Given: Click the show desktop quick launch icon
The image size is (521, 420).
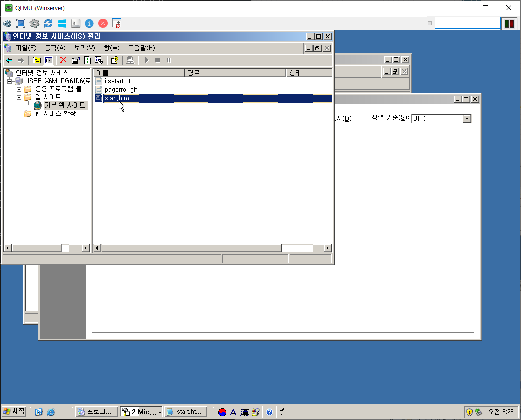Looking at the screenshot, I should tap(39, 412).
